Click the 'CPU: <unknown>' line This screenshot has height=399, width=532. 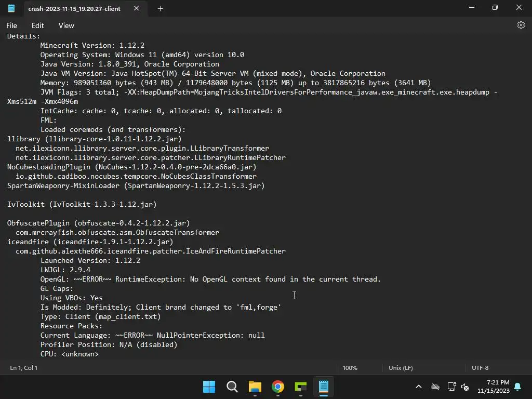pyautogui.click(x=70, y=354)
